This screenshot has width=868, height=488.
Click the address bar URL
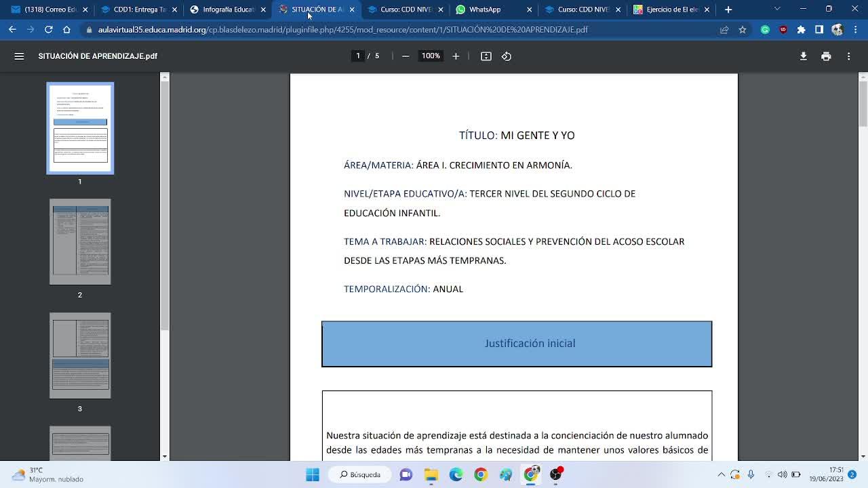pyautogui.click(x=342, y=30)
